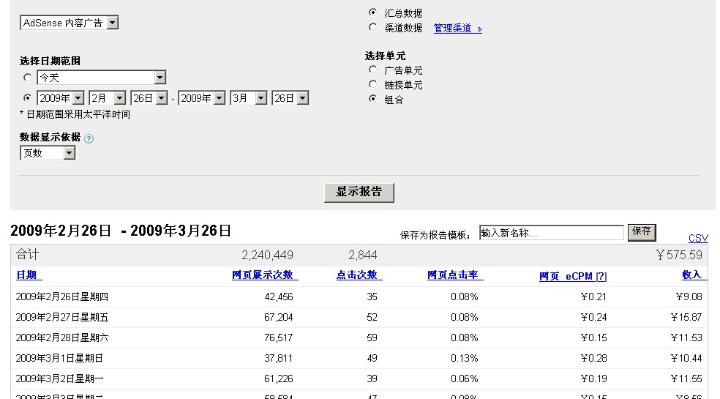Image resolution: width=720 pixels, height=399 pixels.
Task: Click the 2009年3月2日星期一 date cell
Action: tap(59, 378)
